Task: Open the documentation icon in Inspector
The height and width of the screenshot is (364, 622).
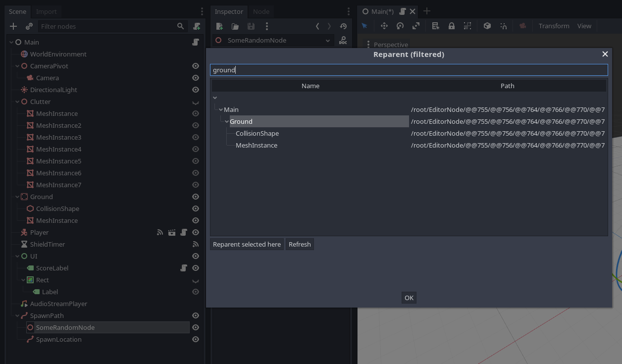Action: pyautogui.click(x=343, y=41)
